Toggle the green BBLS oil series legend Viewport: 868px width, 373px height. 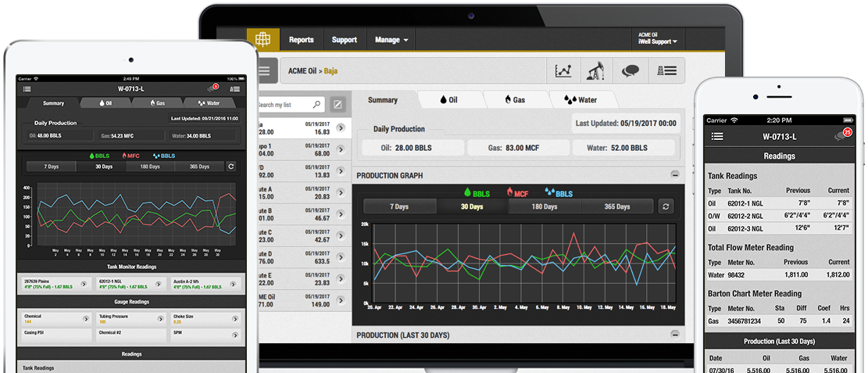[x=477, y=191]
